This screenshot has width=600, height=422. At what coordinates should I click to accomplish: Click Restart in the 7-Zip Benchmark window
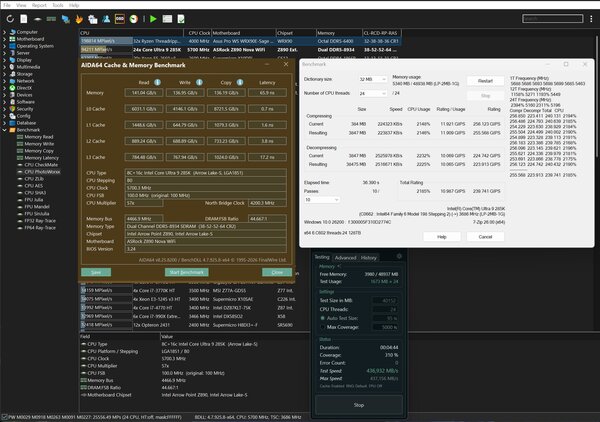[485, 81]
